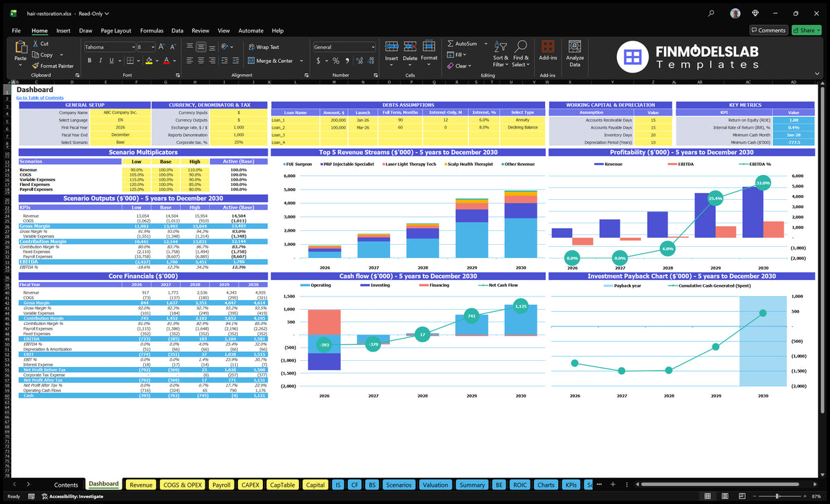The image size is (830, 504).
Task: Open the Find & Select dropdown
Action: pyautogui.click(x=521, y=53)
